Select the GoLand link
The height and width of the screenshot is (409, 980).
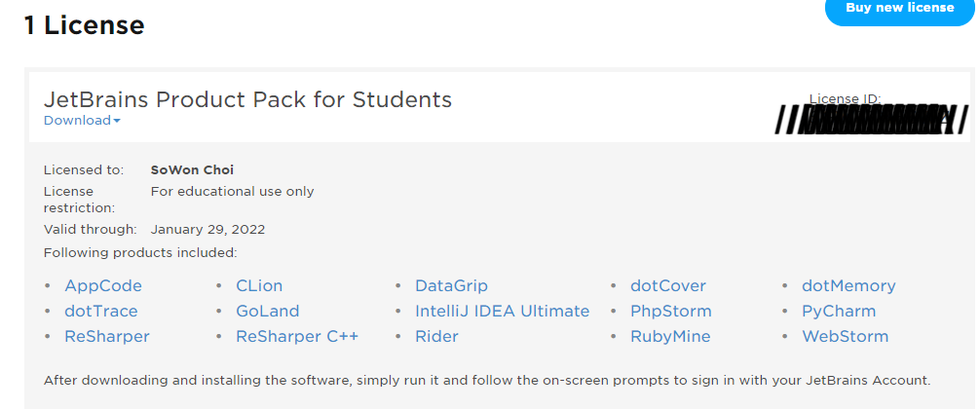click(x=268, y=311)
